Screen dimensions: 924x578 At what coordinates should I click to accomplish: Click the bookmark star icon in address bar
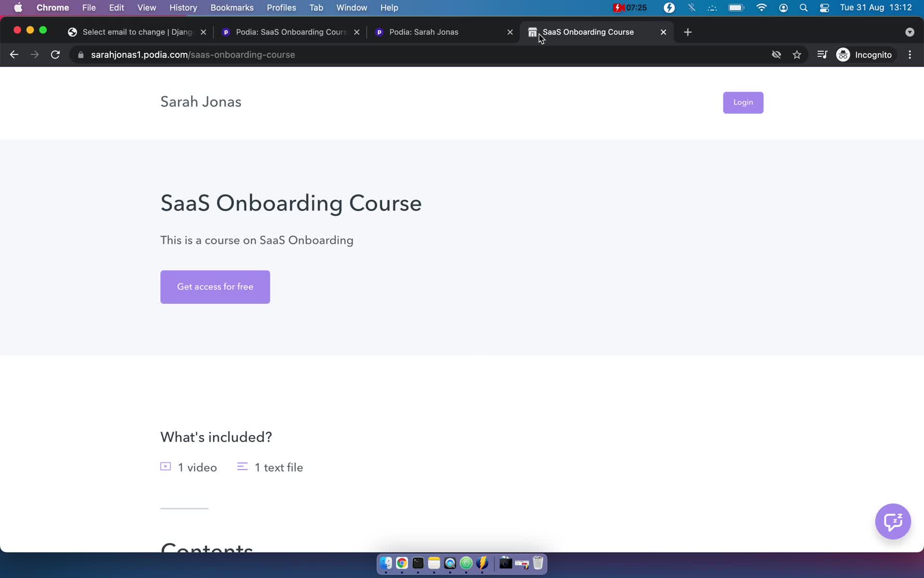tap(797, 54)
